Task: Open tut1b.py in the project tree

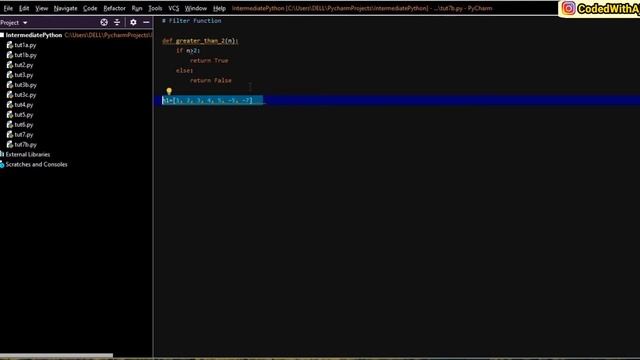Action: [x=25, y=55]
